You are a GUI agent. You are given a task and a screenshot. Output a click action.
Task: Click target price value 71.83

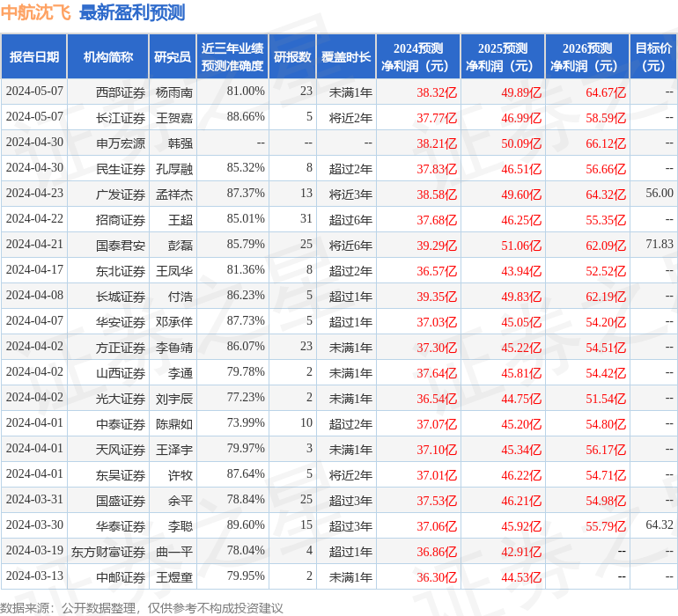(x=660, y=244)
